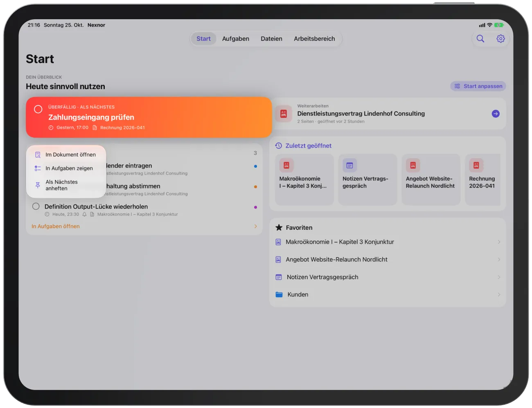This screenshot has width=532, height=408.
Task: Click the bell icon on Definition Output-Lücke task
Action: pos(84,214)
